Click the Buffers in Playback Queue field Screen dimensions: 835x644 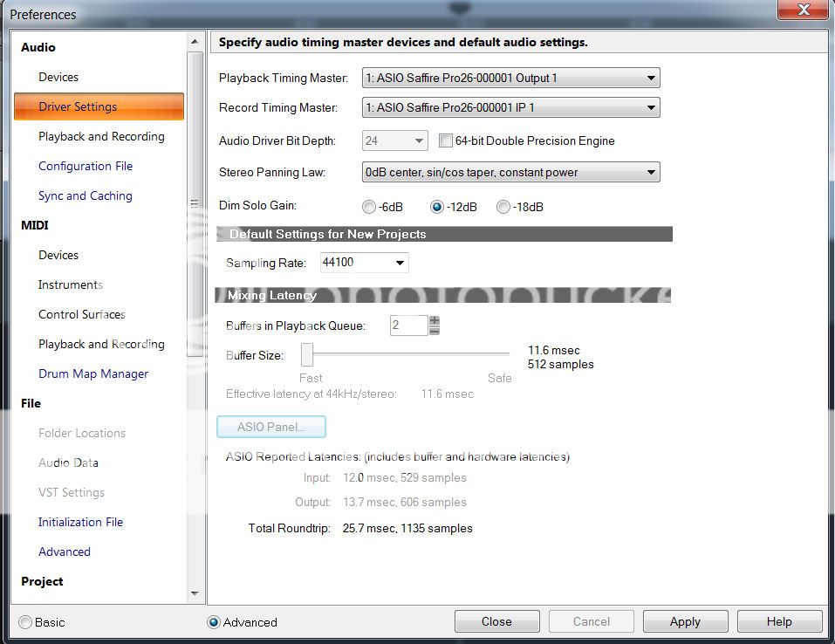pos(408,325)
